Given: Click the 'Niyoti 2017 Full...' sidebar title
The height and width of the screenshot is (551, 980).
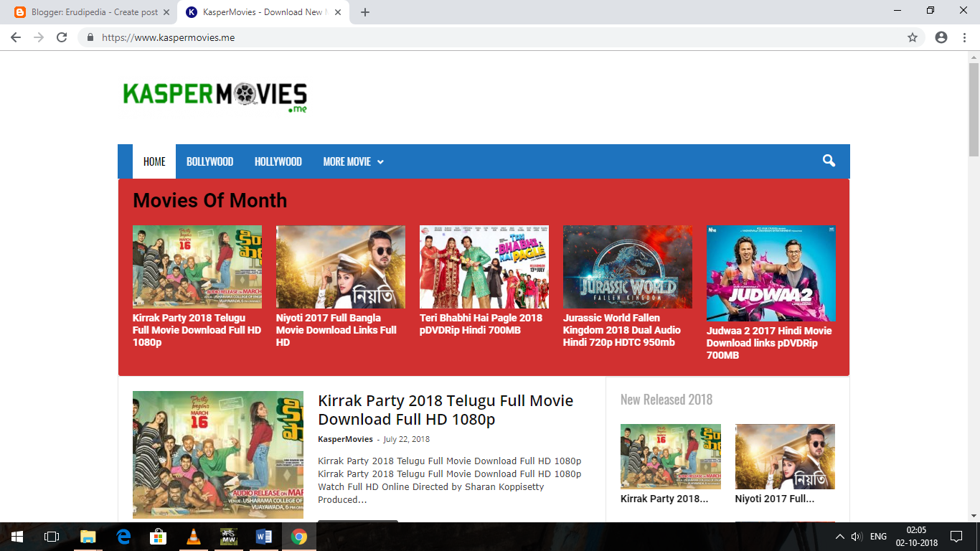Looking at the screenshot, I should pyautogui.click(x=775, y=499).
